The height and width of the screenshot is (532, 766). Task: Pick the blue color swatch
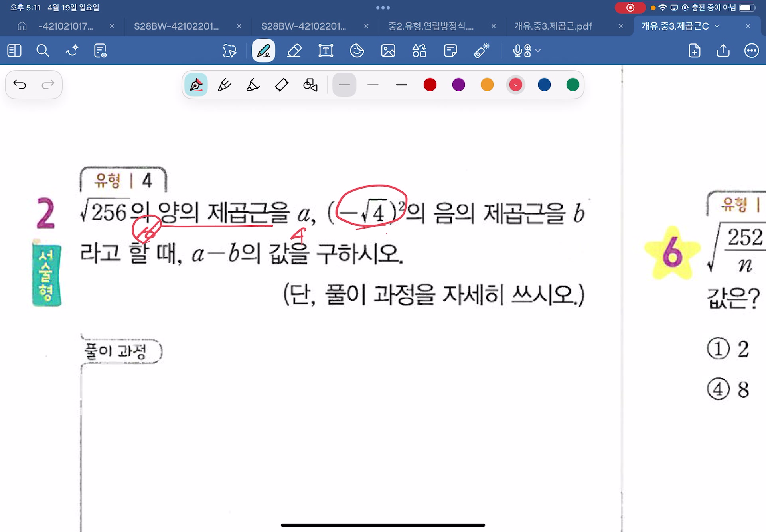[x=544, y=85]
